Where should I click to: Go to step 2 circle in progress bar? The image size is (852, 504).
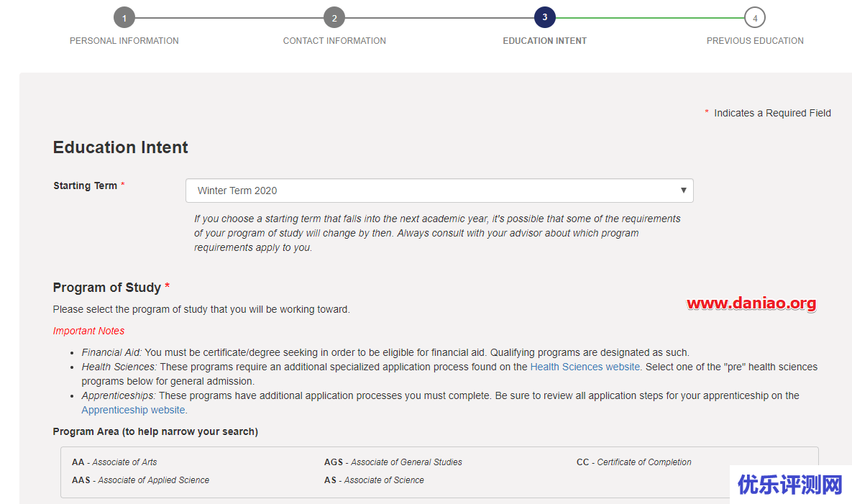(x=334, y=17)
